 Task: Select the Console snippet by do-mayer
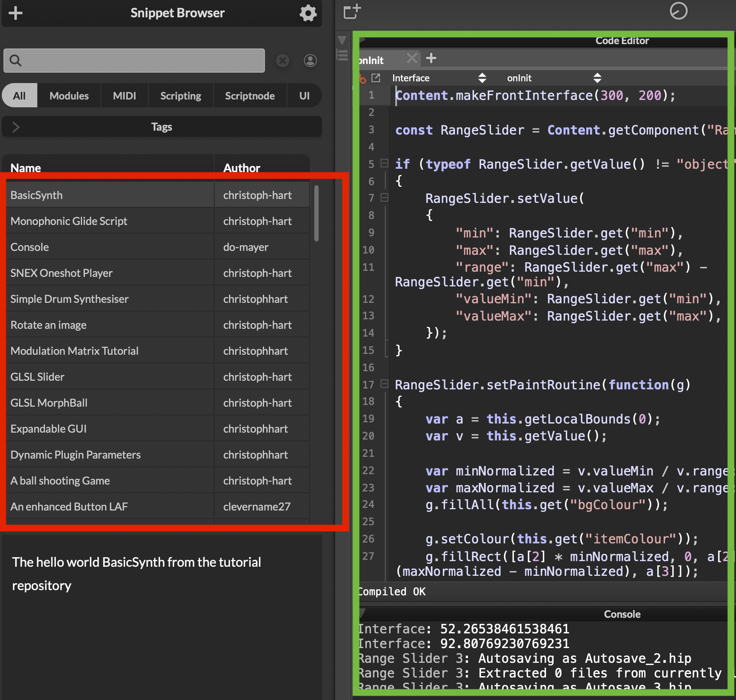coord(158,247)
